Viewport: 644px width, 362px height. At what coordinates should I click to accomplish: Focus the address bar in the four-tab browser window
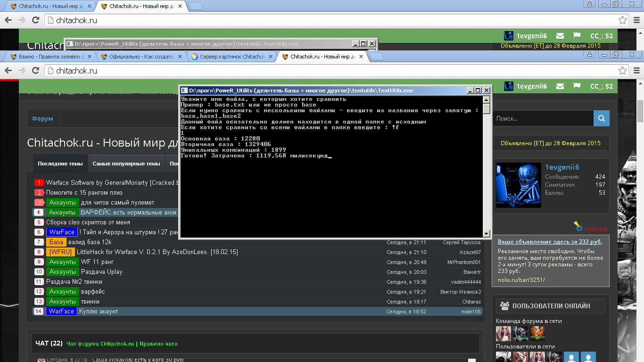pyautogui.click(x=330, y=71)
